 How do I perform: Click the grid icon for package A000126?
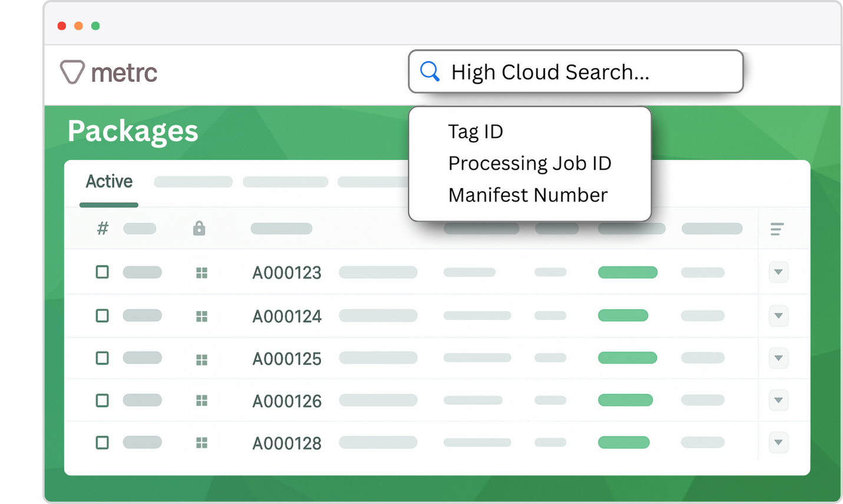[x=201, y=401]
